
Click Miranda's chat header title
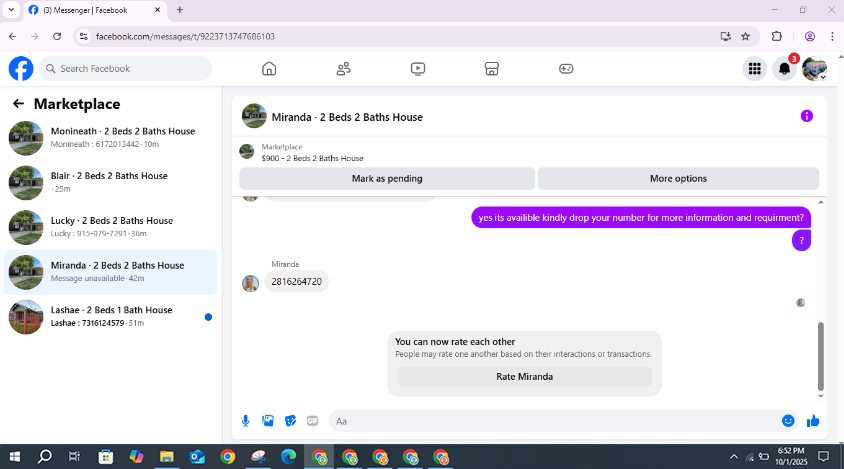coord(347,117)
